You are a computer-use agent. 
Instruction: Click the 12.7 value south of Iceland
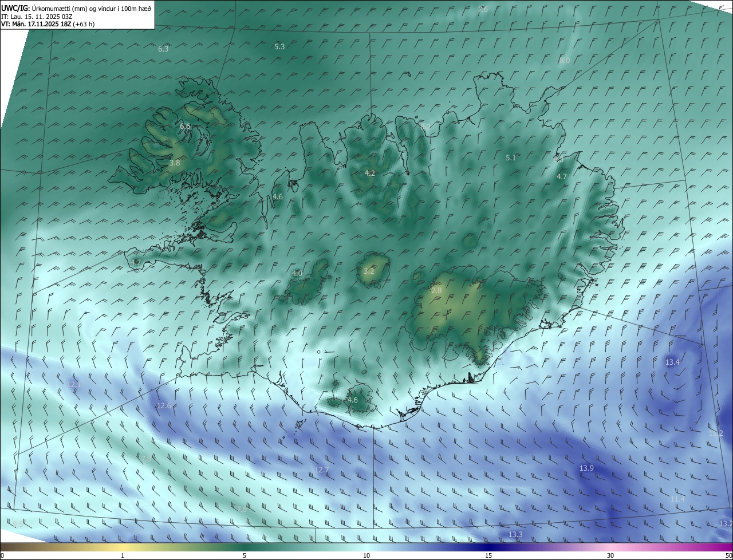tap(322, 470)
